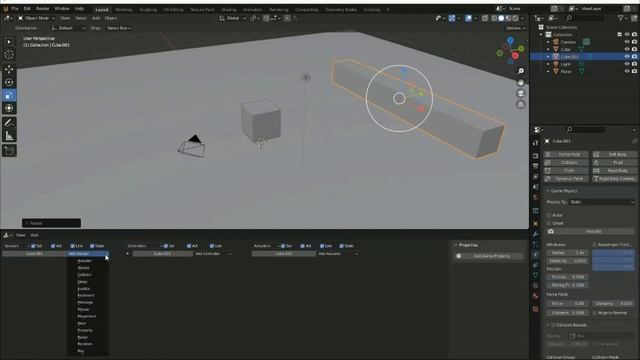Screen dimensions: 640x360
Task: Open the Output properties tab icon
Action: (536, 166)
